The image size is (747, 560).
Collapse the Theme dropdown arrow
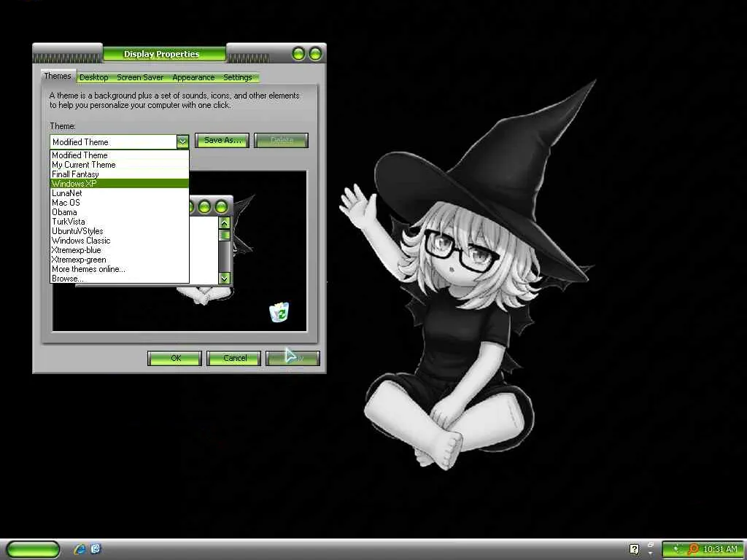coord(183,141)
